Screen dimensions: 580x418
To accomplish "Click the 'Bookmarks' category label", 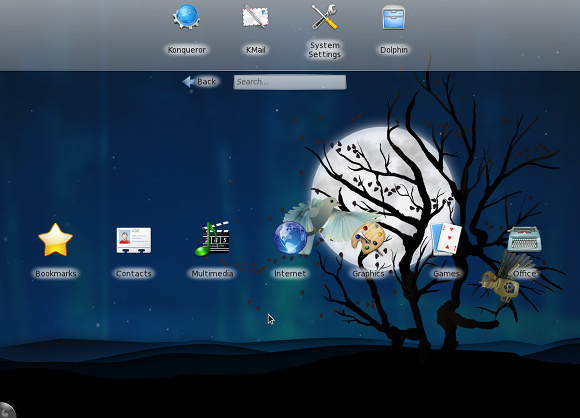I will pyautogui.click(x=55, y=273).
